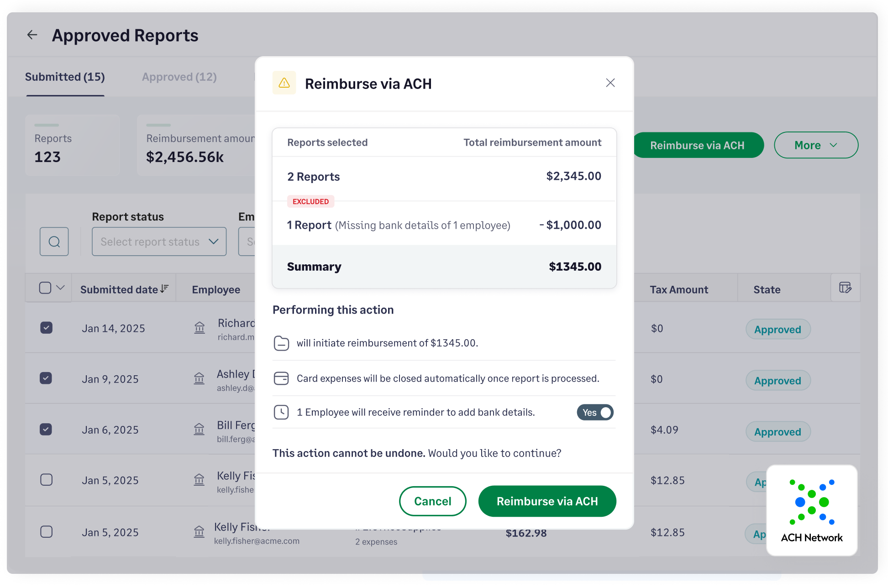Open the Select report status dropdown
This screenshot has width=888, height=588.
click(x=158, y=241)
